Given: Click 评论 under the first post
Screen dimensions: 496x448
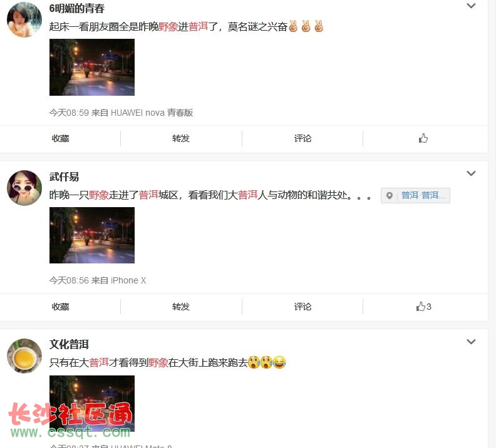Looking at the screenshot, I should click(302, 138).
